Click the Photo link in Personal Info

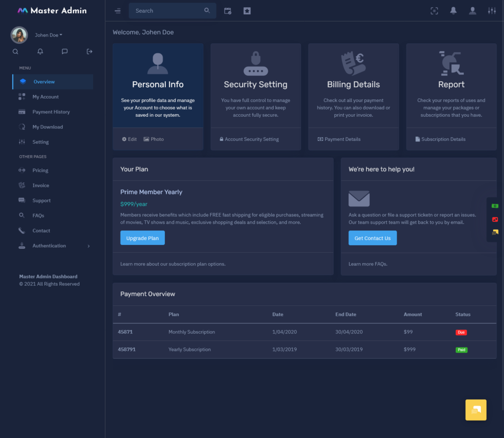click(154, 139)
